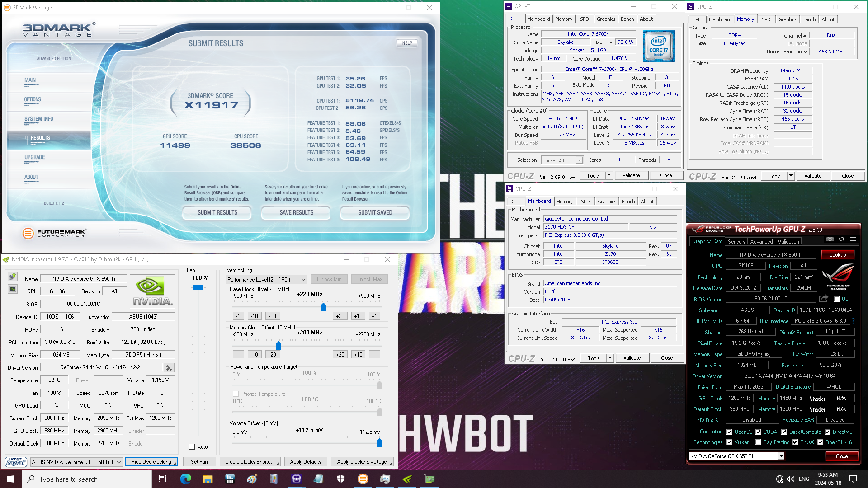Open the notification center
This screenshot has width=868, height=488.
pyautogui.click(x=853, y=479)
